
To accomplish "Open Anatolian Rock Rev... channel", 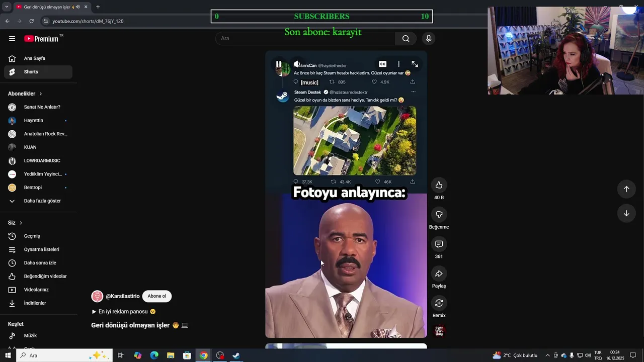I will tap(38, 134).
